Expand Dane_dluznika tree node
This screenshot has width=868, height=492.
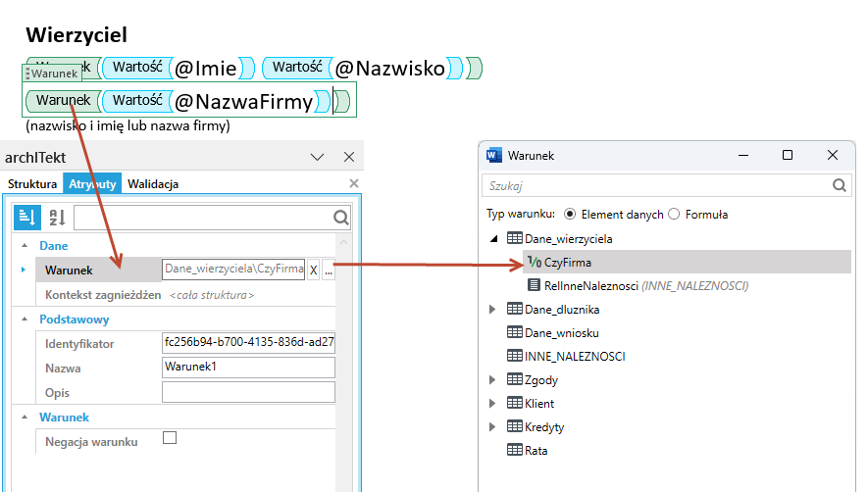(492, 310)
